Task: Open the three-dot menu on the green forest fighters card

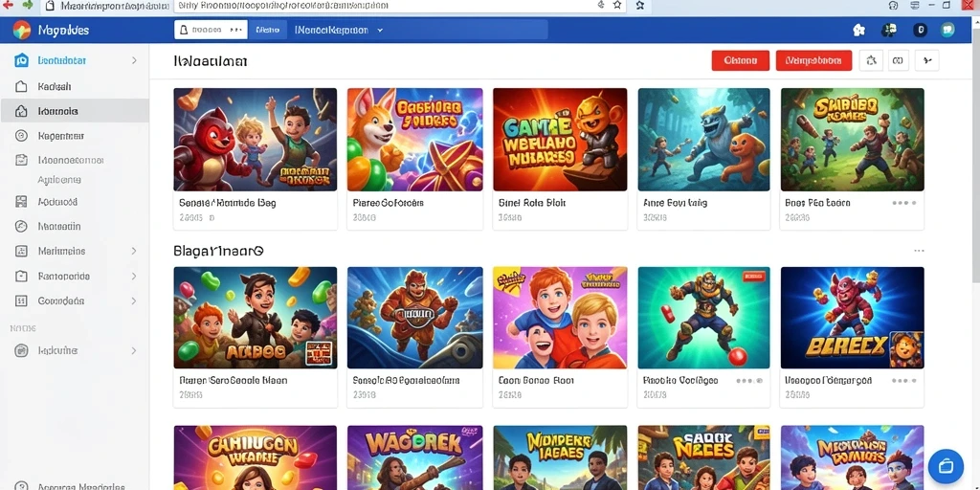Action: [904, 203]
